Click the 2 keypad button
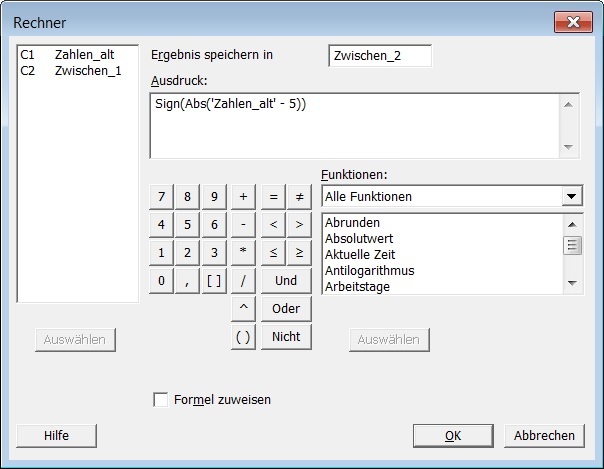 187,253
